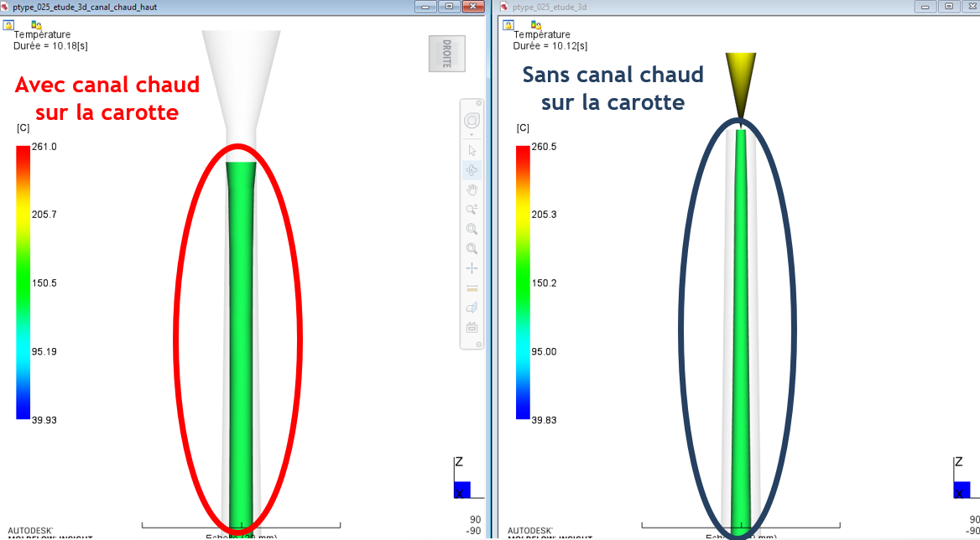The height and width of the screenshot is (540, 980).
Task: Toggle plot scale lock in left window
Action: tap(36, 25)
